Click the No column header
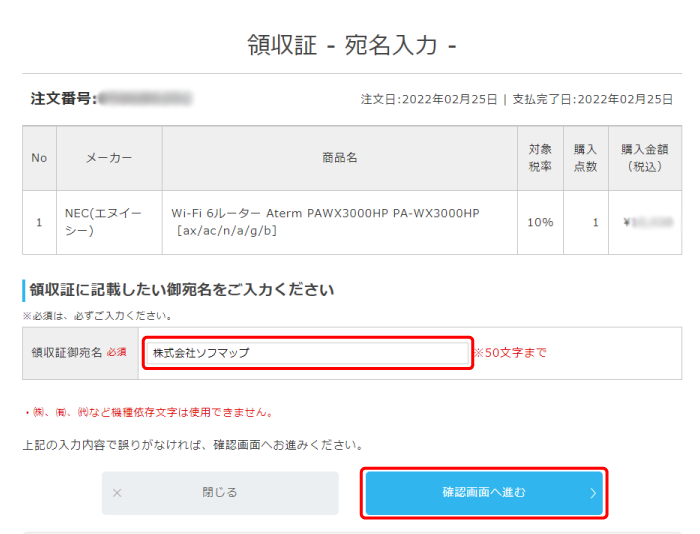Viewport: 700px width, 534px height. pyautogui.click(x=39, y=158)
